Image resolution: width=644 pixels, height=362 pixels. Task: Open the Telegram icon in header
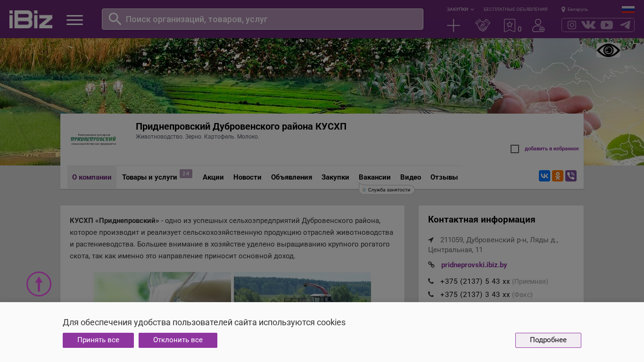point(625,25)
